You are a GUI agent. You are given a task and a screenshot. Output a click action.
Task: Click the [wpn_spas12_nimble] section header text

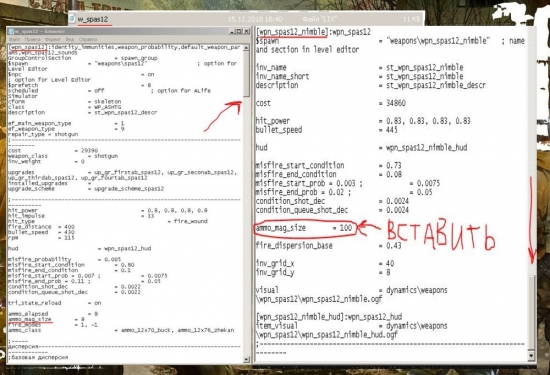[x=292, y=32]
